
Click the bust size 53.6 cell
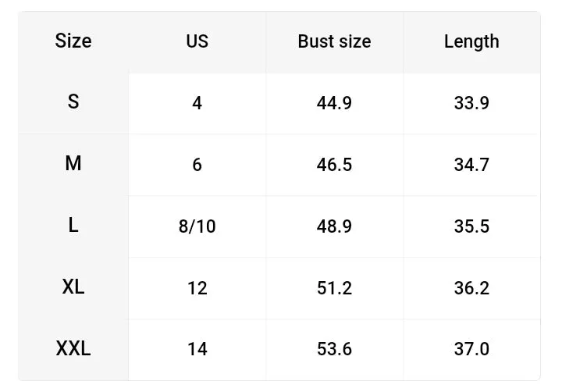click(x=334, y=349)
